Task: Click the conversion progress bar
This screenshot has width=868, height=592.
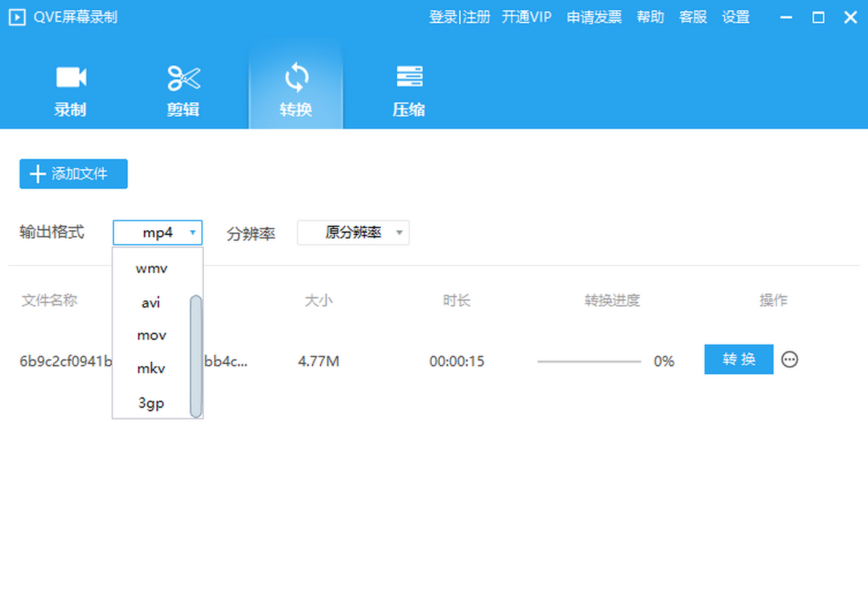Action: [x=589, y=361]
